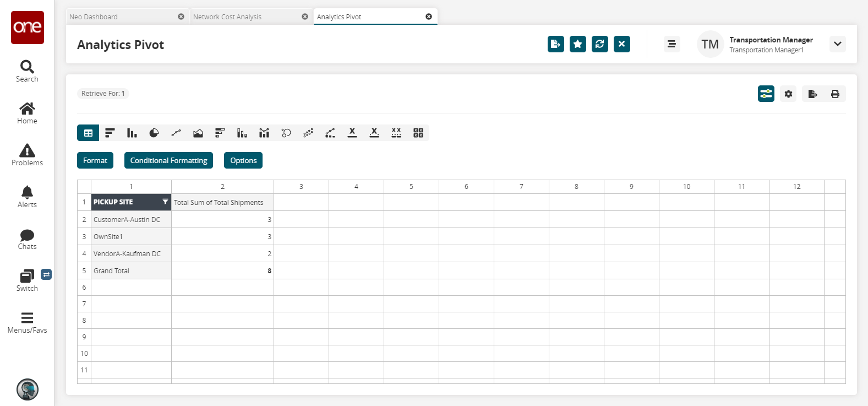The image size is (868, 406).
Task: Activate the table grid view
Action: (88, 133)
